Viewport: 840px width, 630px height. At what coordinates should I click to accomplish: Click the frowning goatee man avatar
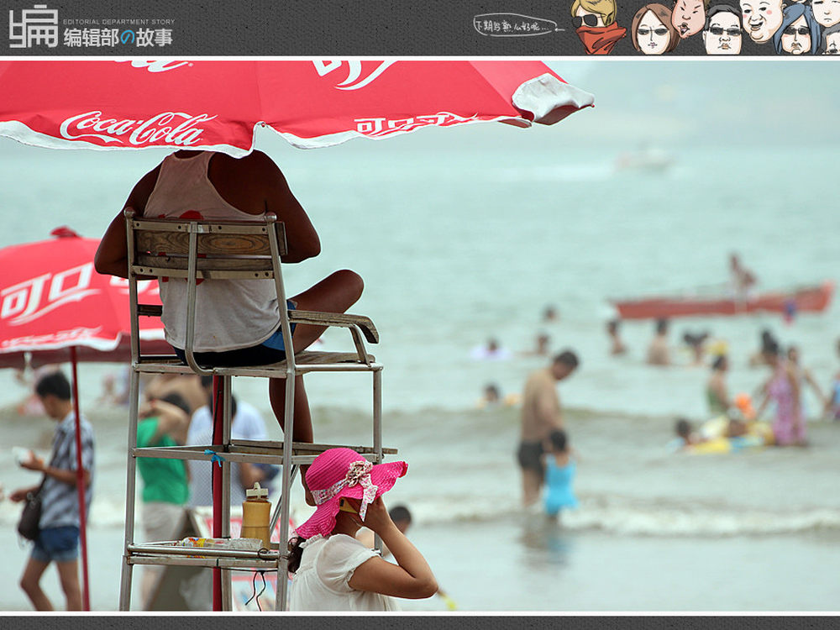coord(690,18)
